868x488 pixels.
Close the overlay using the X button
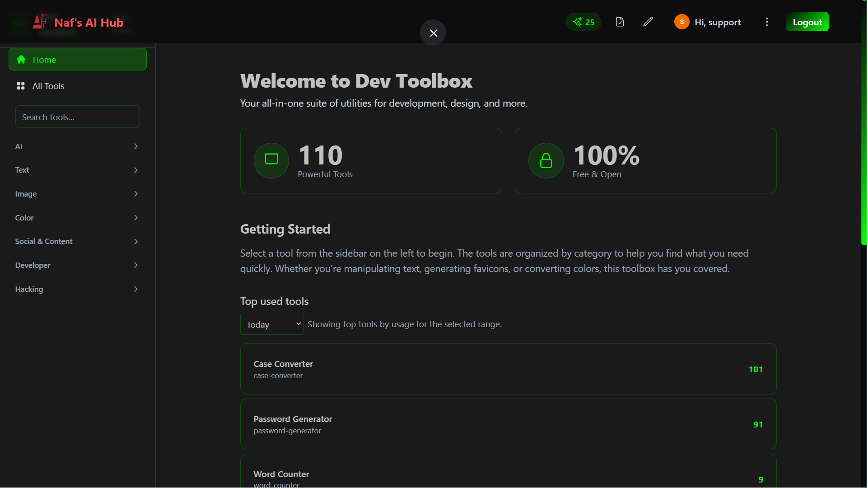tap(433, 33)
